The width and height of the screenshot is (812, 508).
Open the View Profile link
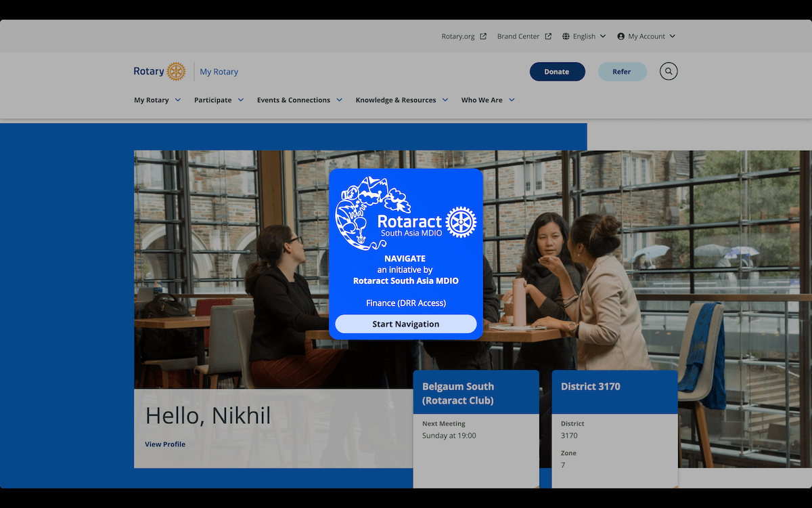click(165, 444)
